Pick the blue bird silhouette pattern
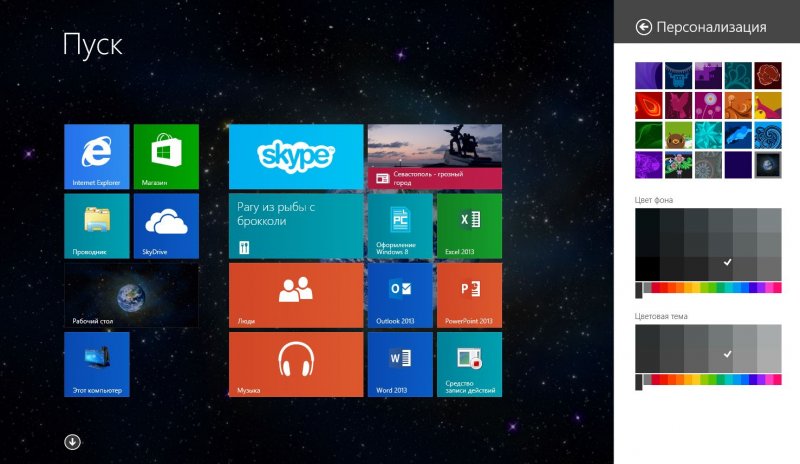The height and width of the screenshot is (464, 800). click(738, 135)
